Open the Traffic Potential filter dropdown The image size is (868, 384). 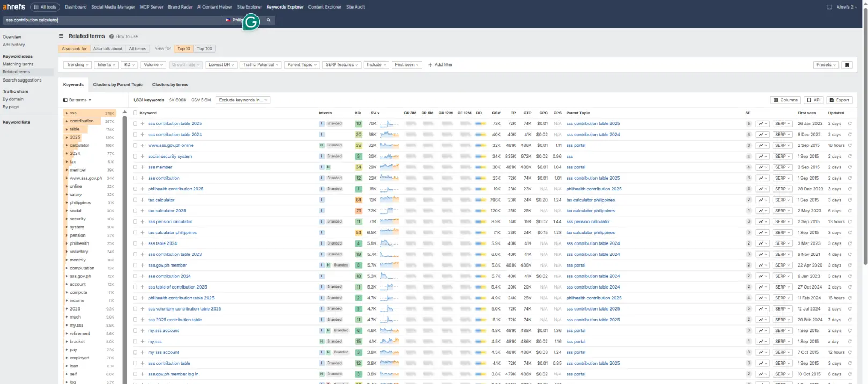[261, 65]
